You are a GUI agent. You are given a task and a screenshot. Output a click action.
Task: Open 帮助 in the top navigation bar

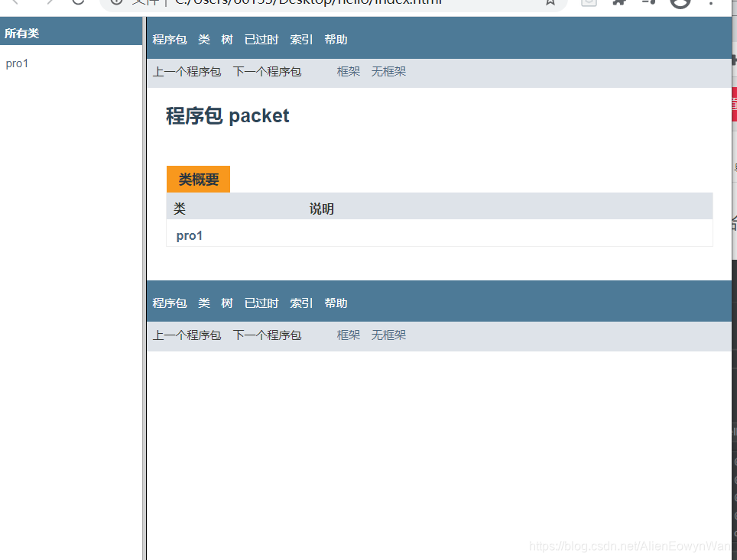click(336, 40)
